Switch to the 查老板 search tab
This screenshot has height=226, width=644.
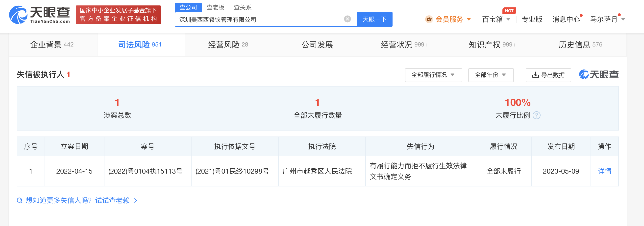216,7
